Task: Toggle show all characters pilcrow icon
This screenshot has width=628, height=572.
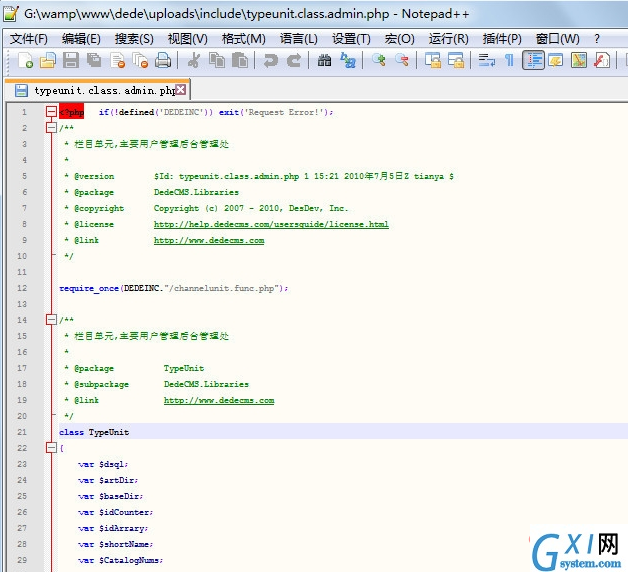Action: point(509,60)
